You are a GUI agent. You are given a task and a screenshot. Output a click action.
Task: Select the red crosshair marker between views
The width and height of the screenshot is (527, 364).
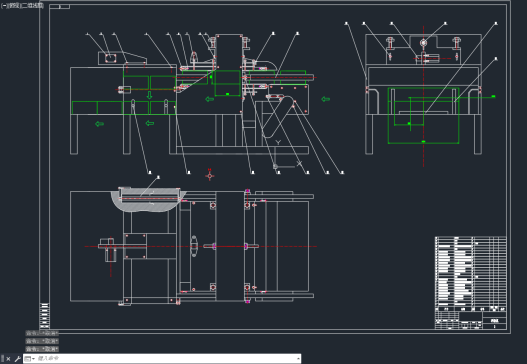point(210,175)
